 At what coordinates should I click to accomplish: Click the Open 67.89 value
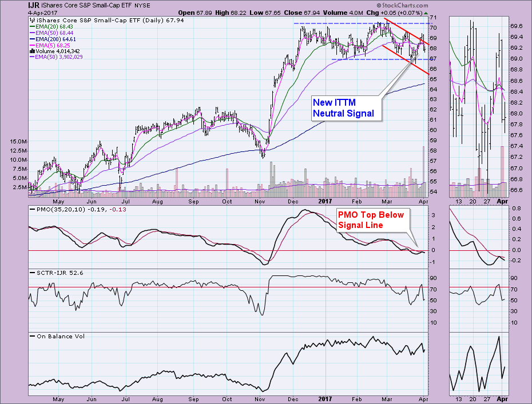tap(195, 13)
